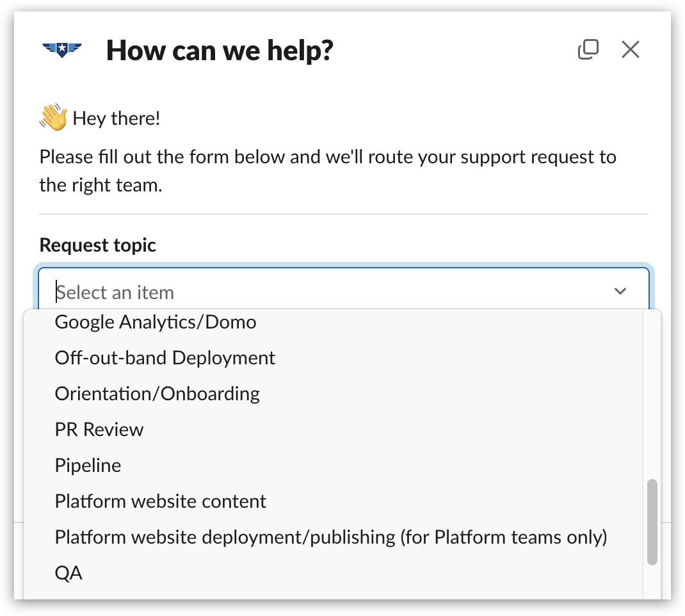Click the How can we help? heading

[220, 50]
